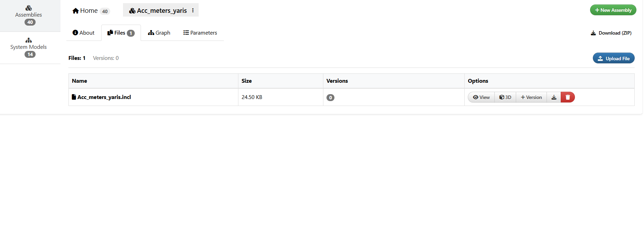The height and width of the screenshot is (225, 644).
Task: Open the Parameters tab
Action: point(200,33)
